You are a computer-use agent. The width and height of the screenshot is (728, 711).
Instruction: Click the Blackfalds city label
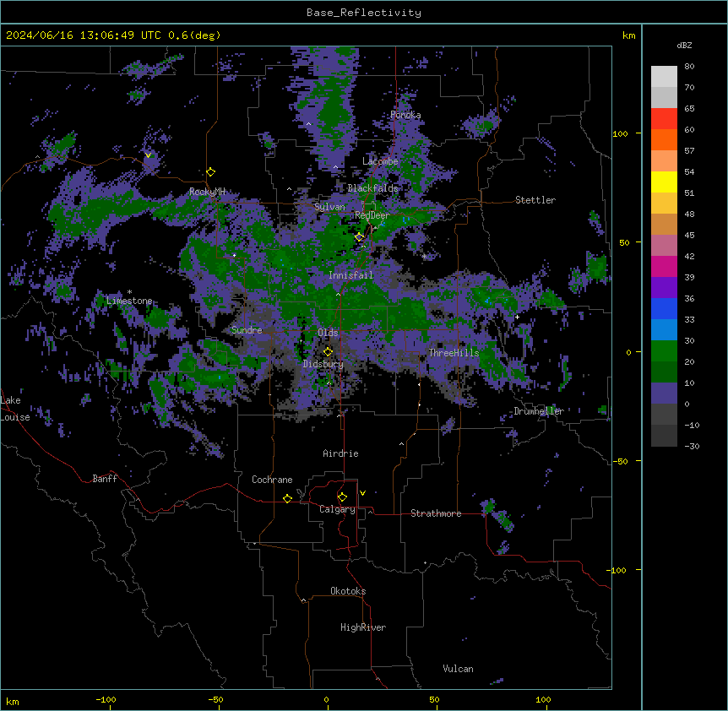click(x=372, y=188)
